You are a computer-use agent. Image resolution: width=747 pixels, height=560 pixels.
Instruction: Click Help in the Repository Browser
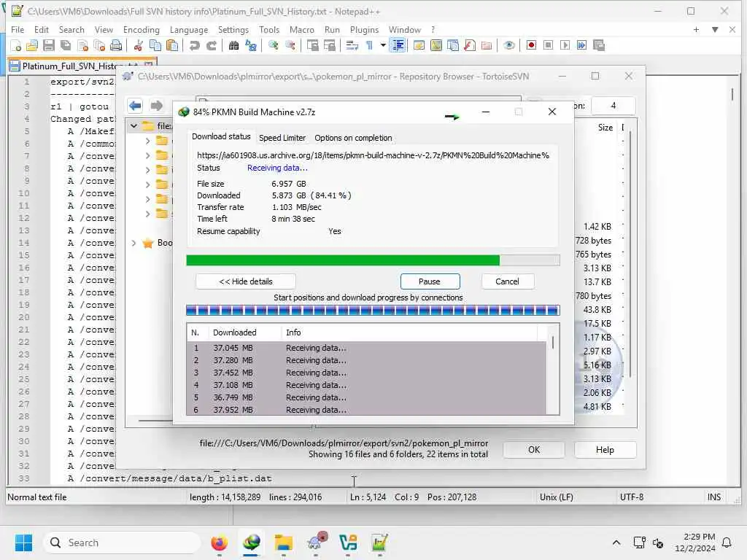605,450
